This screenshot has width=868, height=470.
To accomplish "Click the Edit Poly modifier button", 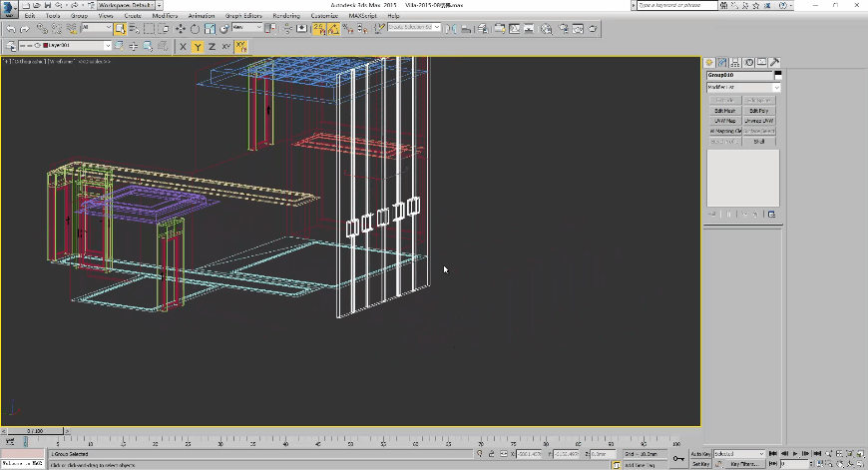I will click(759, 111).
